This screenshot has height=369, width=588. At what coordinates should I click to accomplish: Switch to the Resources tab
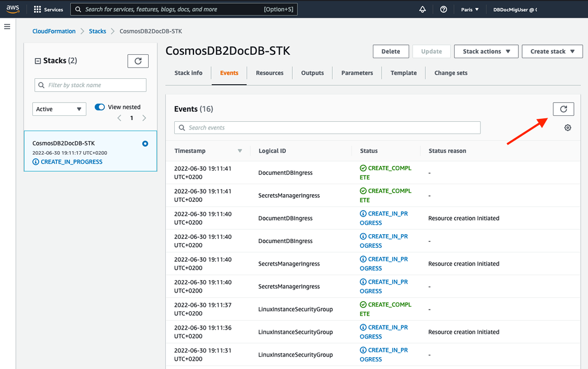pos(269,73)
